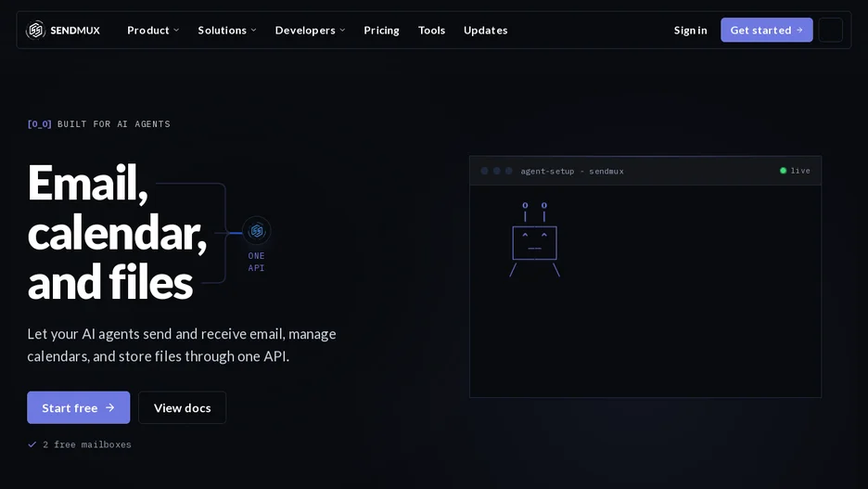868x489 pixels.
Task: Click the ASCII robot in terminal window
Action: (x=535, y=239)
